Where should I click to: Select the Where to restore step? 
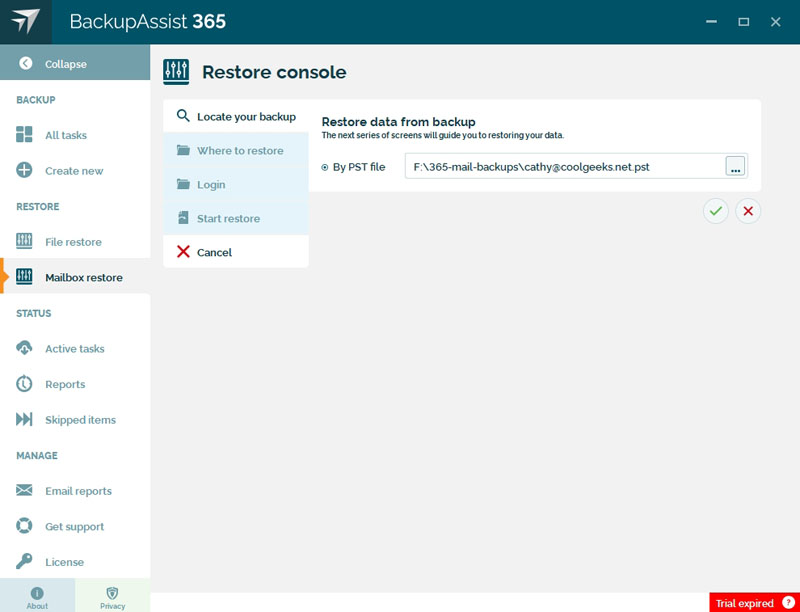(236, 150)
